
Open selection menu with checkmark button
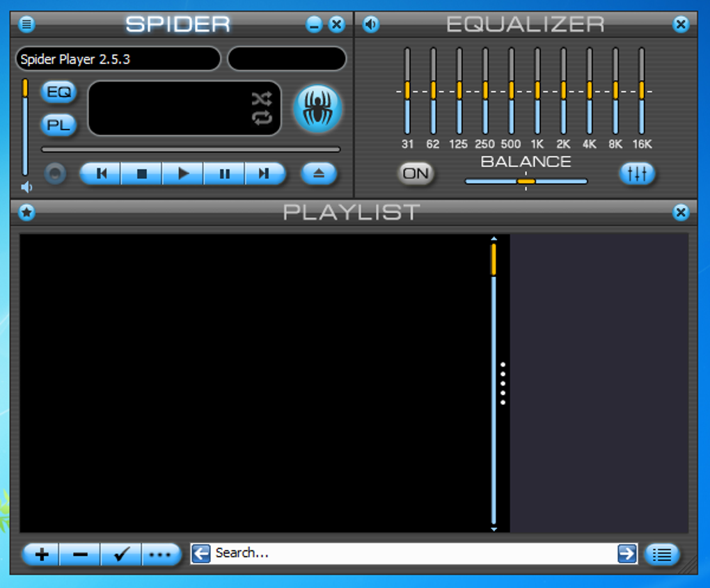121,554
